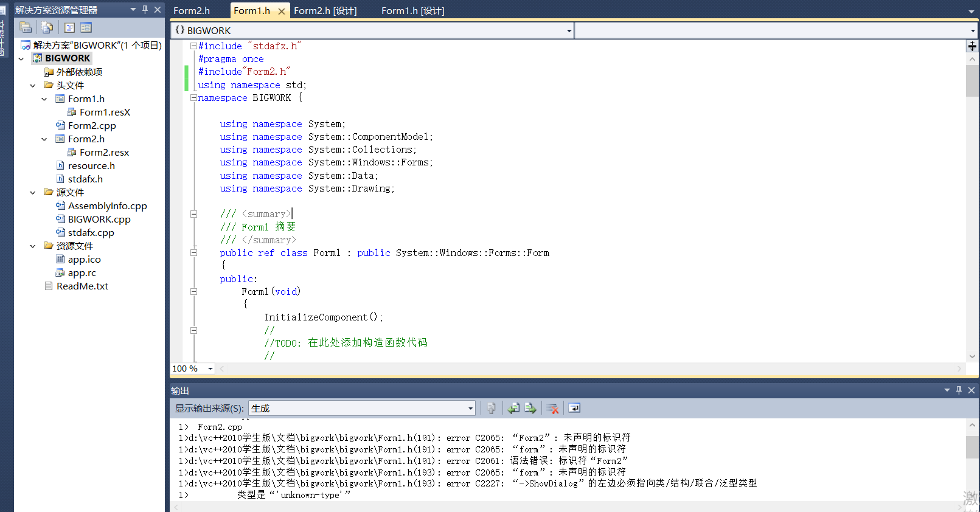Collapse the Form1.h tree node

click(44, 99)
